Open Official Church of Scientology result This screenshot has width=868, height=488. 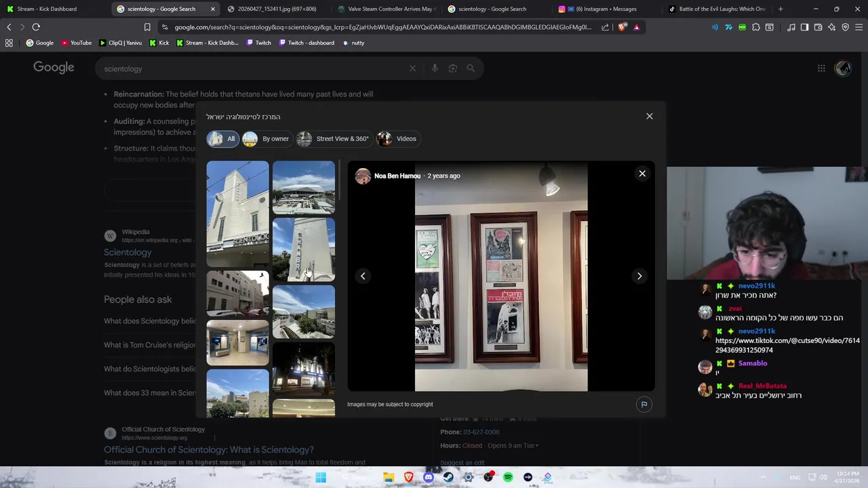pyautogui.click(x=209, y=450)
